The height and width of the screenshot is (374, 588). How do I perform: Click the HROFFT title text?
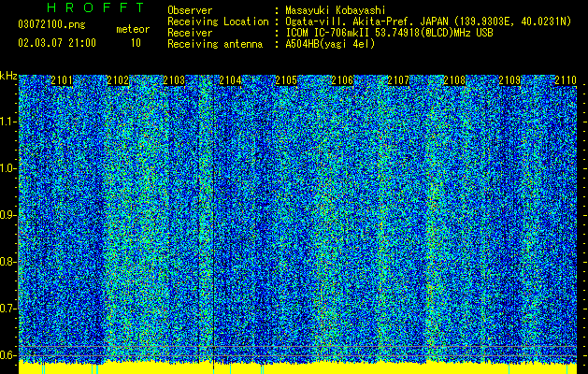coord(96,7)
